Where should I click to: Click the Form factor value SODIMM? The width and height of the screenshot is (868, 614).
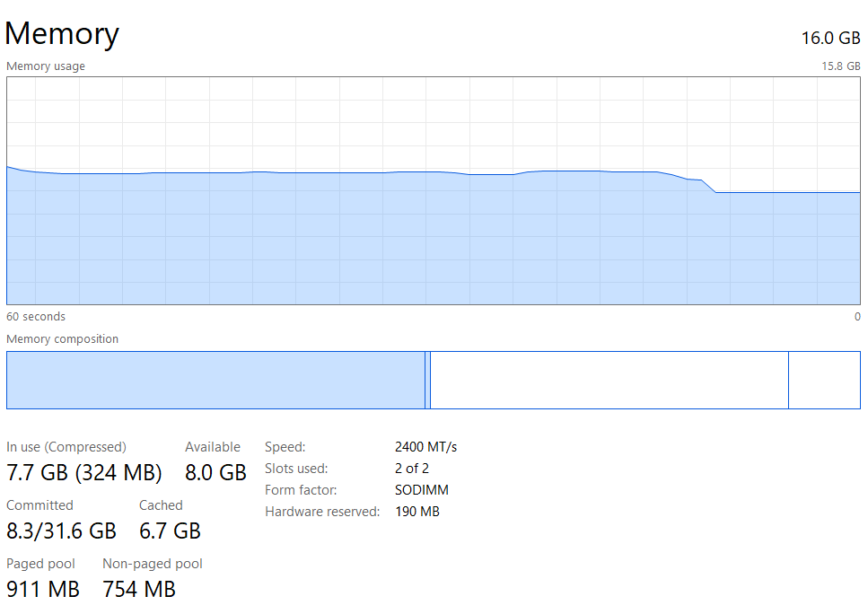422,490
